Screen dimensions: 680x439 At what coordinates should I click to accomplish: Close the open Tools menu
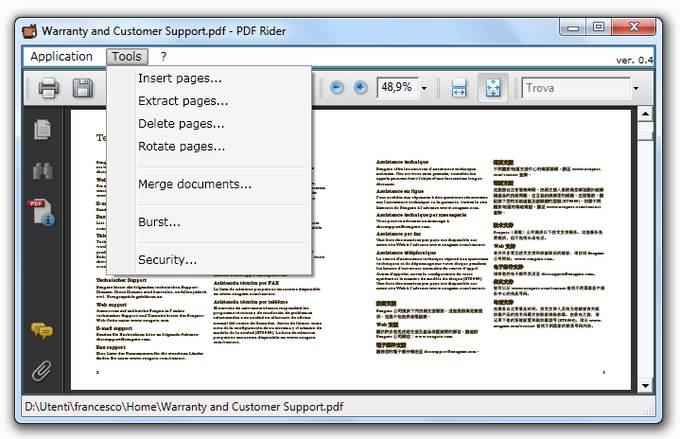click(x=127, y=56)
